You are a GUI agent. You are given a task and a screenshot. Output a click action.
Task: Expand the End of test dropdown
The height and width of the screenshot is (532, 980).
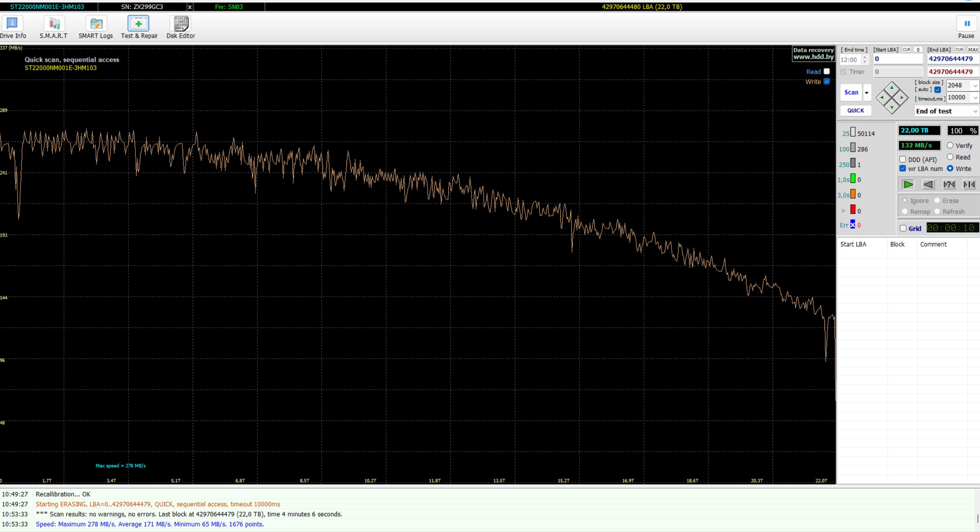975,111
